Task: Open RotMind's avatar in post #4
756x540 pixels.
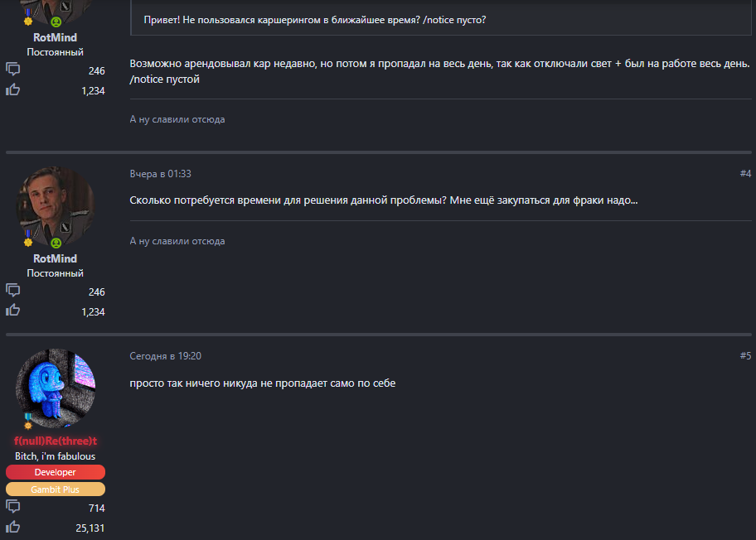Action: click(56, 205)
